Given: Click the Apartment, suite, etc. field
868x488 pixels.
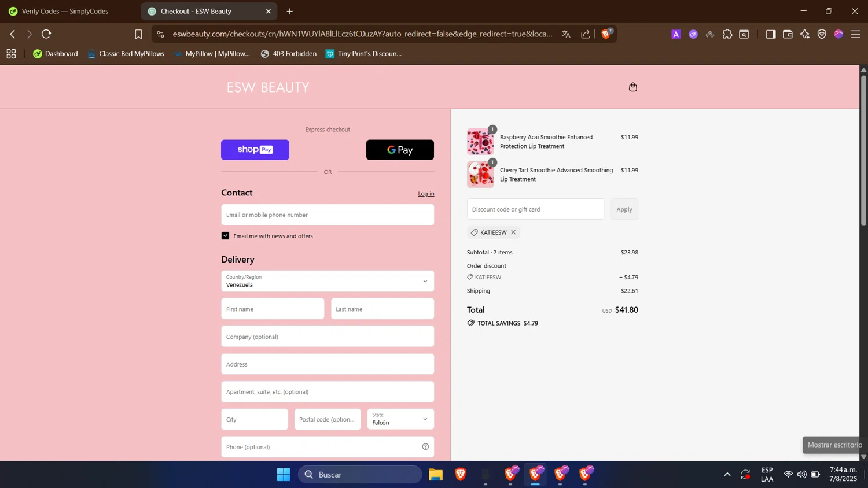Looking at the screenshot, I should tap(328, 392).
